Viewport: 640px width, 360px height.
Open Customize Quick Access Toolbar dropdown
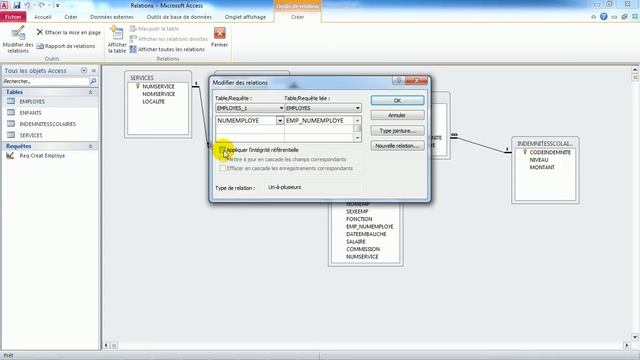click(58, 6)
